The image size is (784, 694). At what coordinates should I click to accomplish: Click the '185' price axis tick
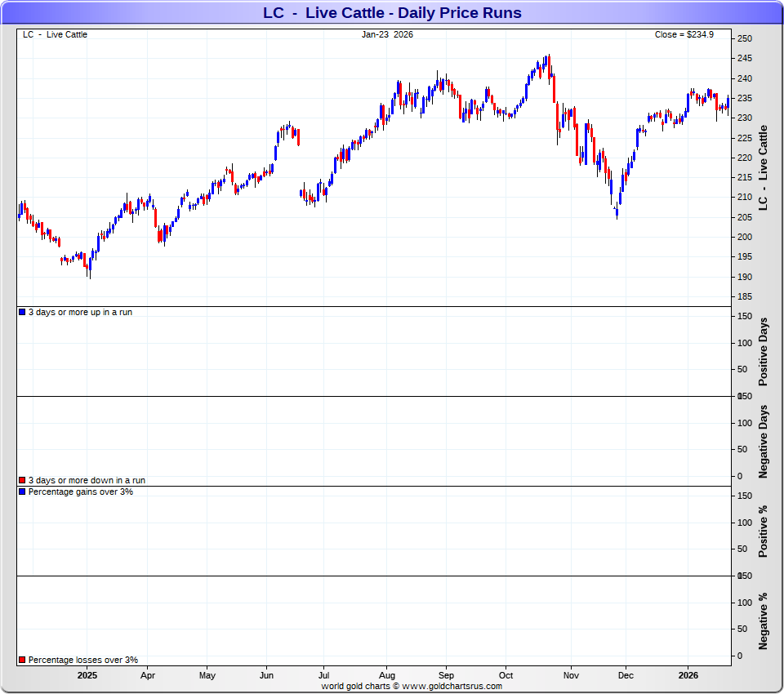point(745,296)
